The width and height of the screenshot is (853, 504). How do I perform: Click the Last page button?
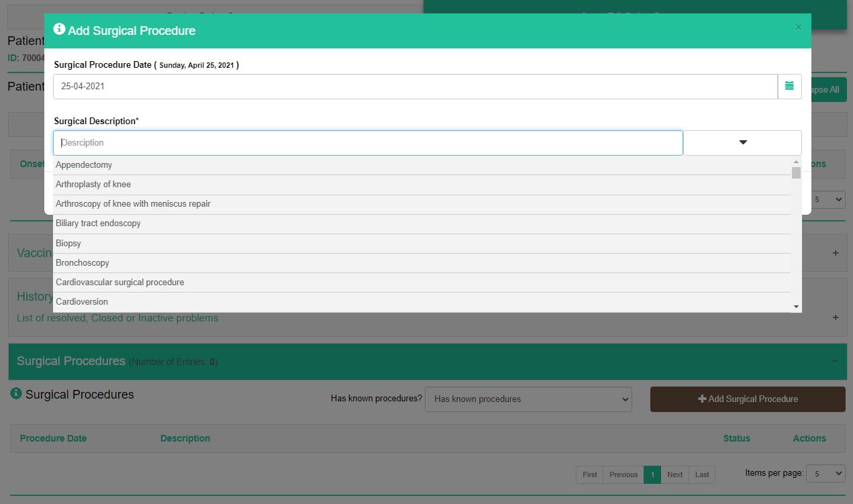[x=702, y=474]
